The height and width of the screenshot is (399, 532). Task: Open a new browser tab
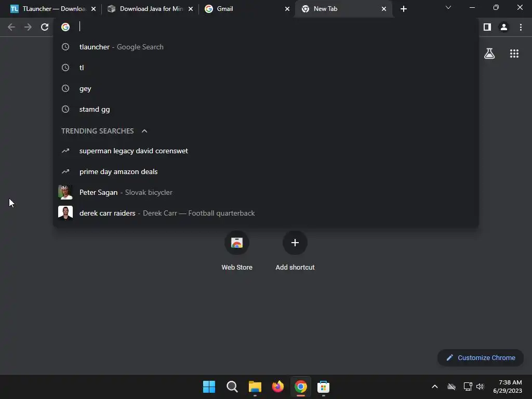point(403,9)
